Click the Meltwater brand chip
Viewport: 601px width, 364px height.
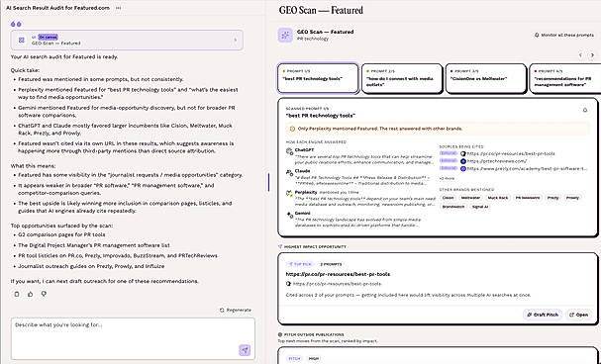coord(470,198)
